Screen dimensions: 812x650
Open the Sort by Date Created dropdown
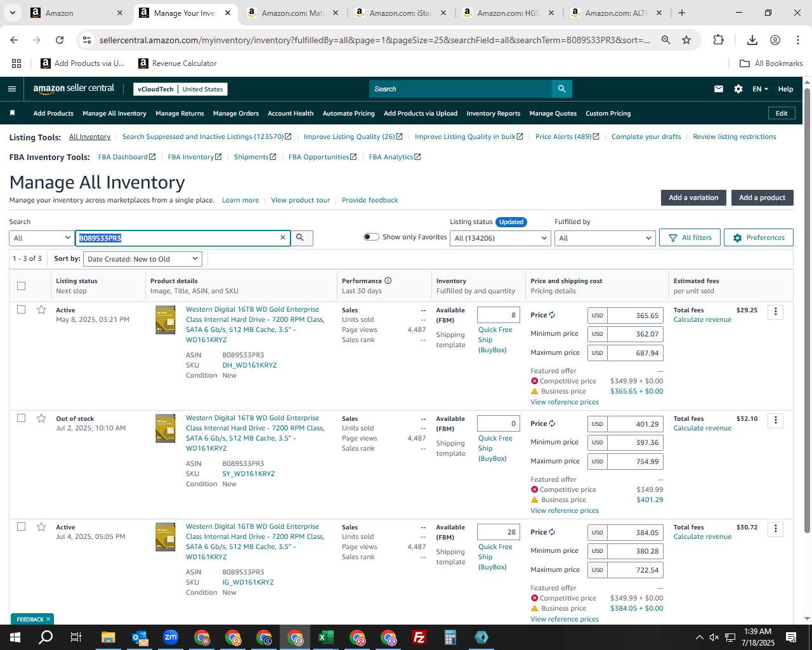[143, 259]
